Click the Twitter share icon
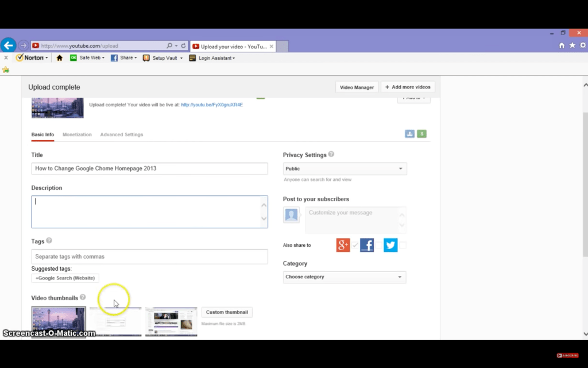 (390, 245)
